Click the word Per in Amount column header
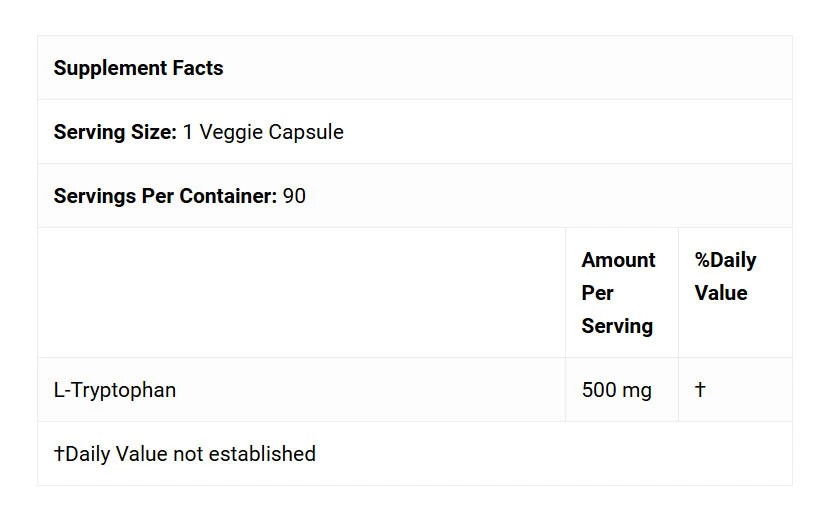834x520 pixels. pyautogui.click(x=598, y=293)
